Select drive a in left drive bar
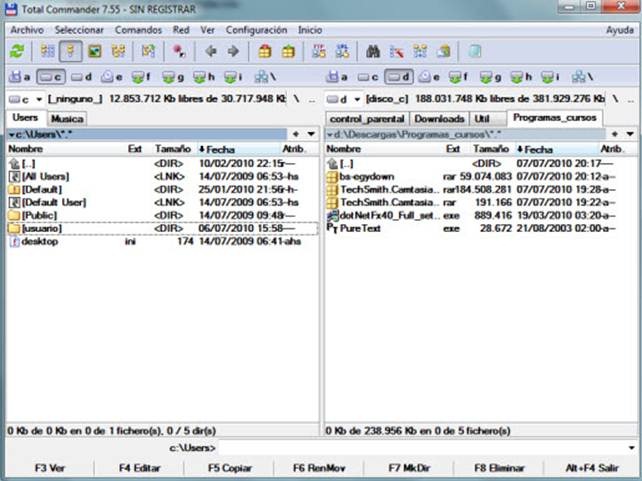The image size is (642, 481). [x=20, y=77]
